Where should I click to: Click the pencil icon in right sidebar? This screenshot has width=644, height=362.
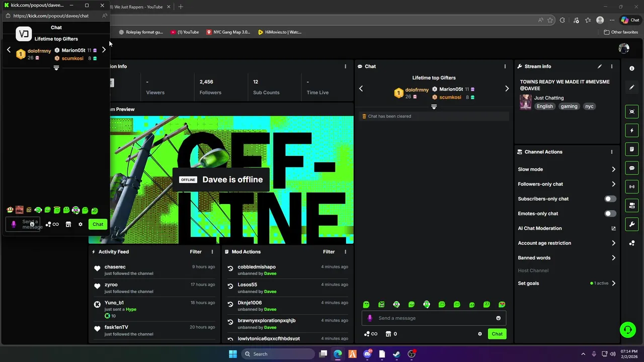pos(632,87)
